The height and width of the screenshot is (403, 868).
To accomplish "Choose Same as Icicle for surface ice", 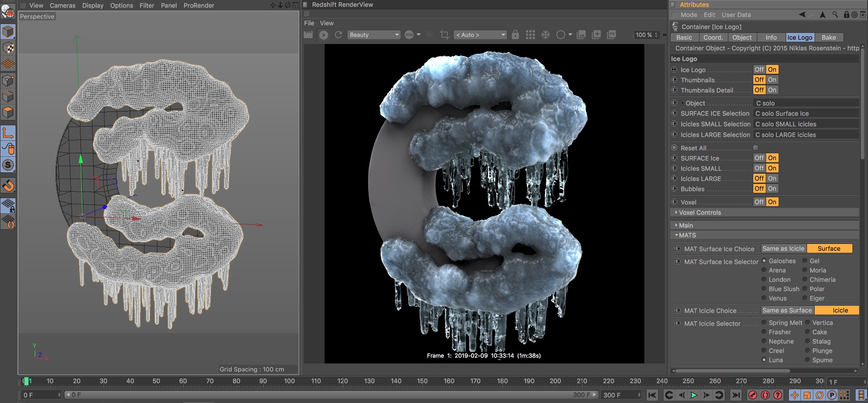I will click(x=783, y=249).
